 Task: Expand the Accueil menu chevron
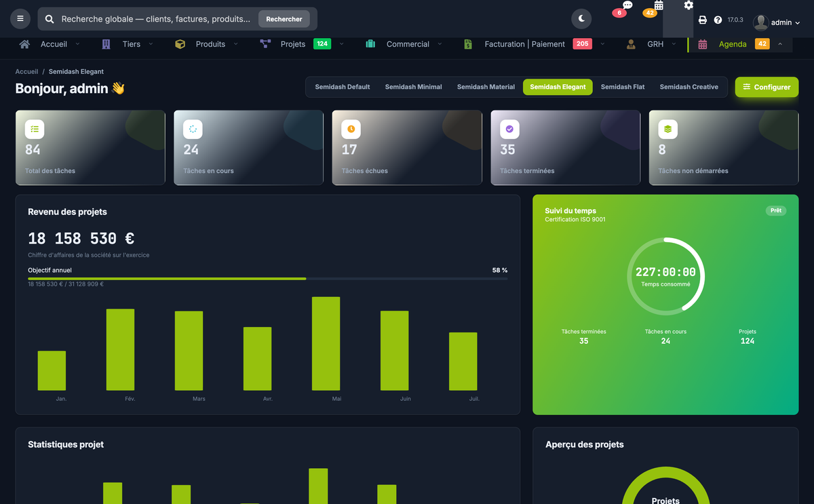(x=77, y=44)
